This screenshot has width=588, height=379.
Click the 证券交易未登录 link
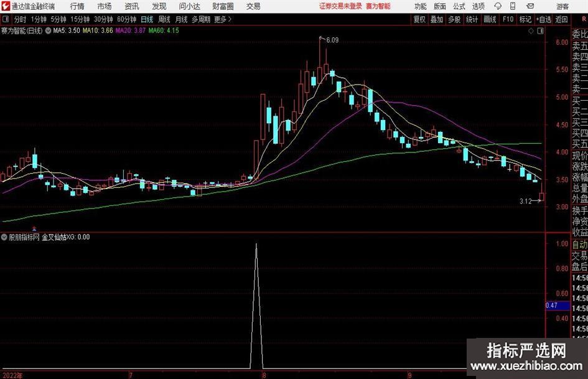click(340, 6)
